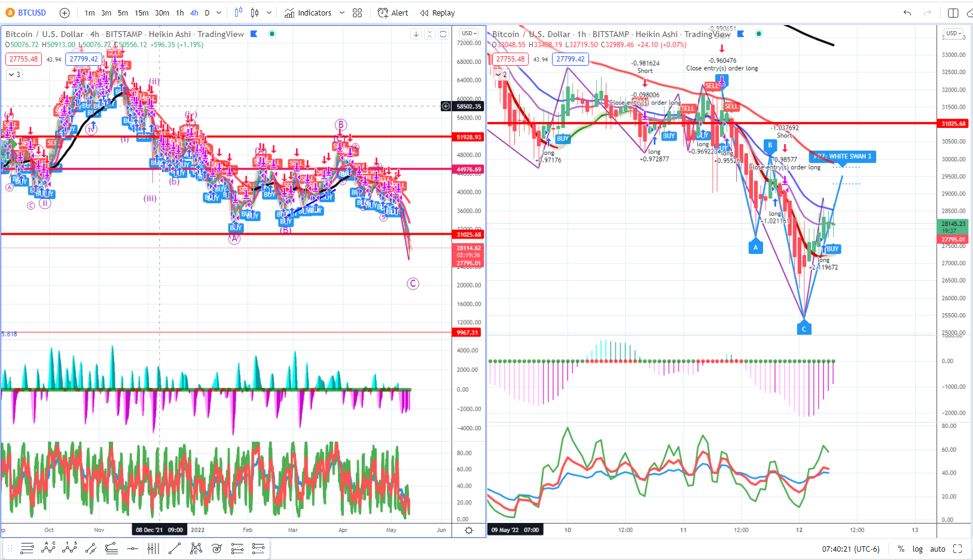Select the Fibonacci spiral tool
Screen dimensions: 973x560
coord(216,548)
